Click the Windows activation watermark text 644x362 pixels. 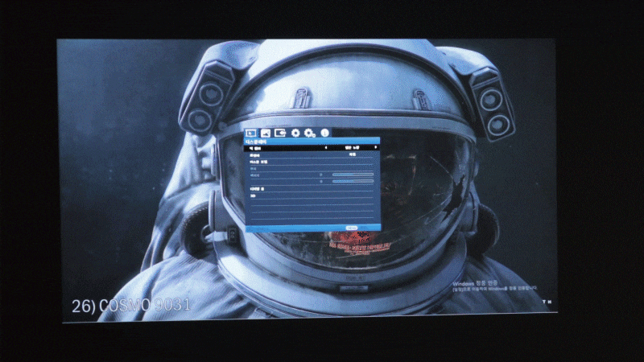tap(494, 286)
